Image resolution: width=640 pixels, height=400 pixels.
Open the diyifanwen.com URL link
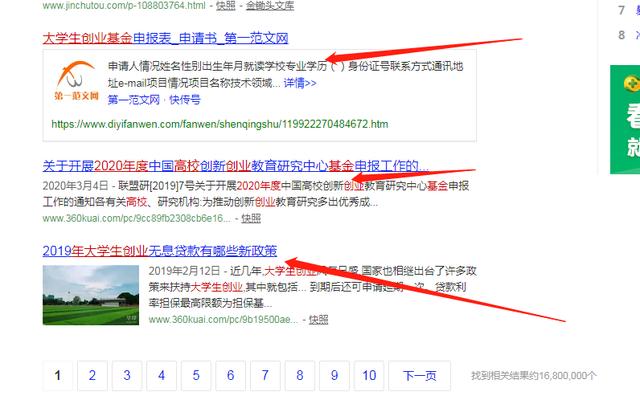point(220,124)
